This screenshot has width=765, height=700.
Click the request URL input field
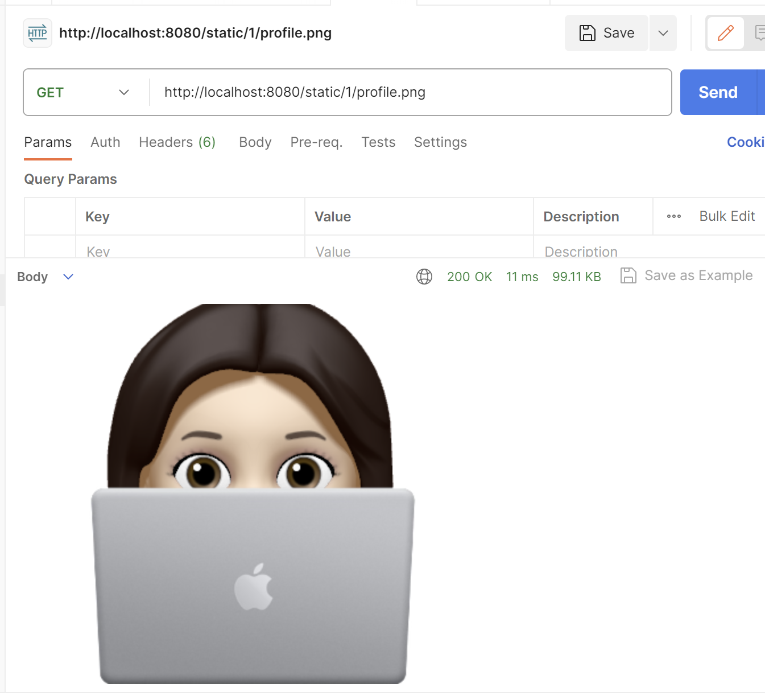coord(410,92)
